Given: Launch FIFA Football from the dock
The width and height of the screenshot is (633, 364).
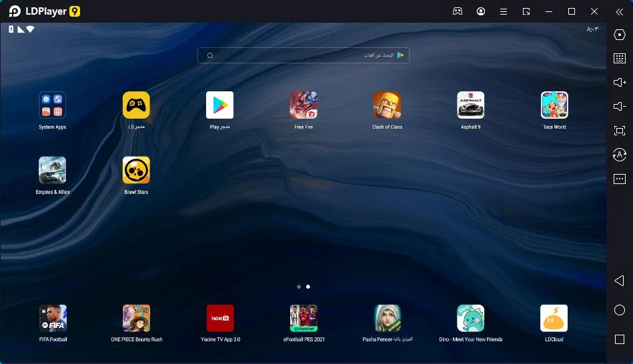Looking at the screenshot, I should pos(53,319).
